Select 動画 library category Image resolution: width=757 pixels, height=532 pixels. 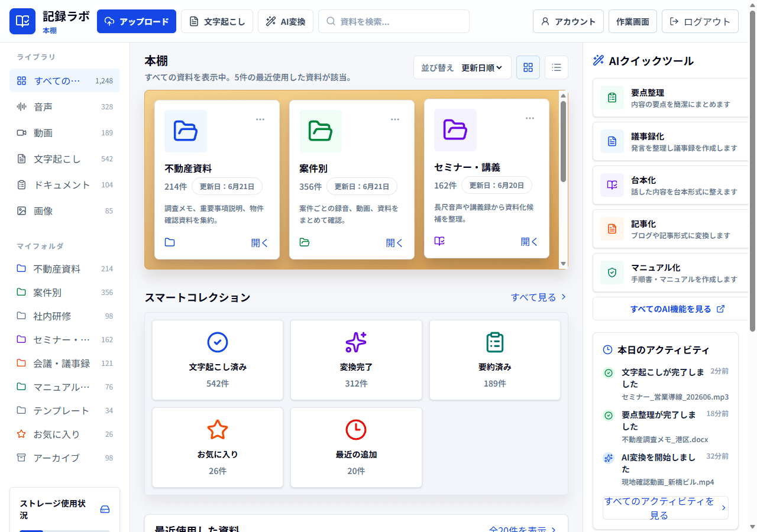[x=64, y=133]
